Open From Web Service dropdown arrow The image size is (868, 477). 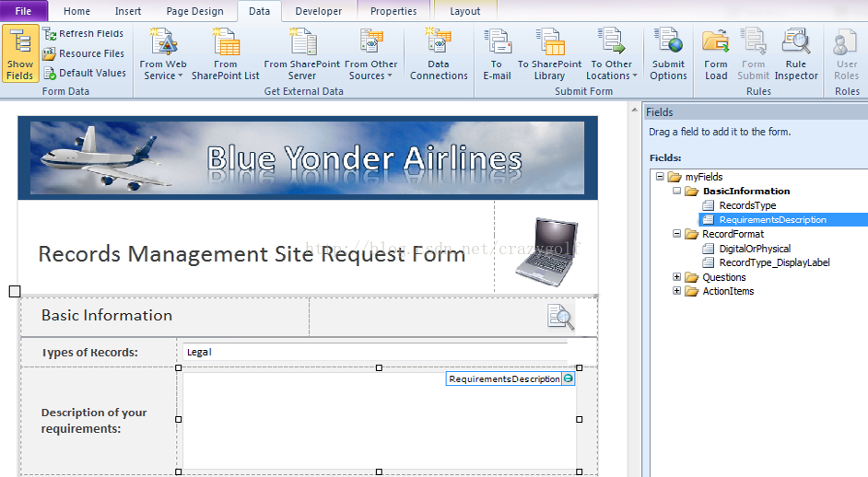tap(181, 76)
